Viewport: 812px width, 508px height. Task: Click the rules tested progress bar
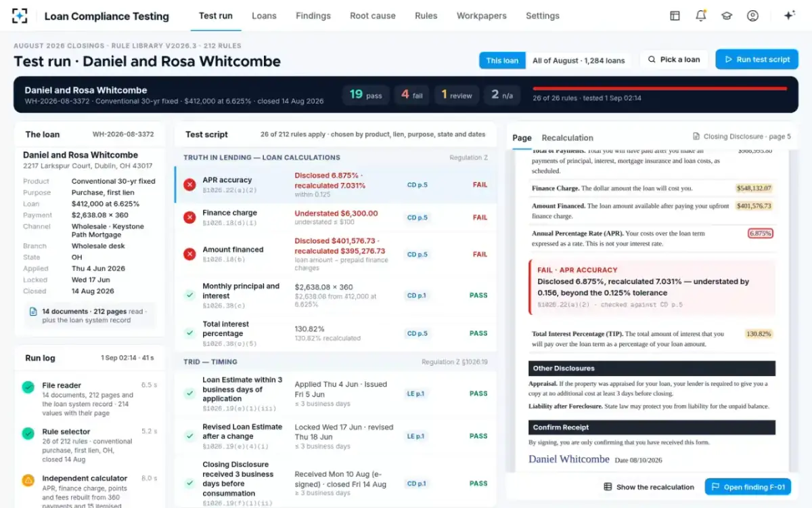click(x=660, y=88)
